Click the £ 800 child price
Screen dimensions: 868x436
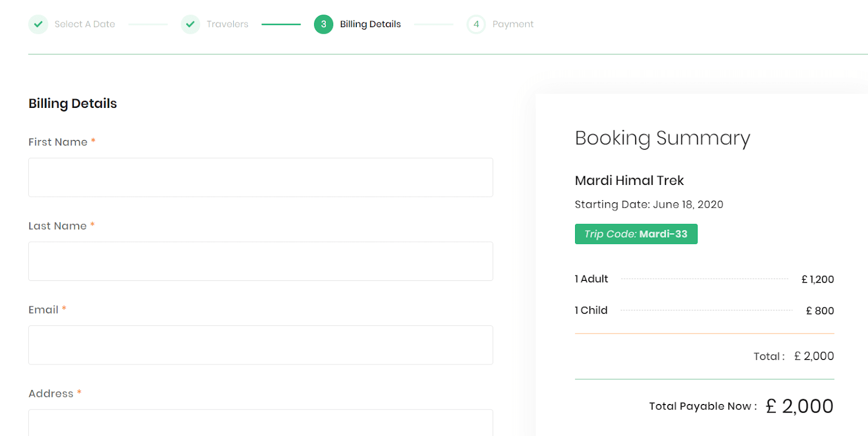click(x=820, y=311)
